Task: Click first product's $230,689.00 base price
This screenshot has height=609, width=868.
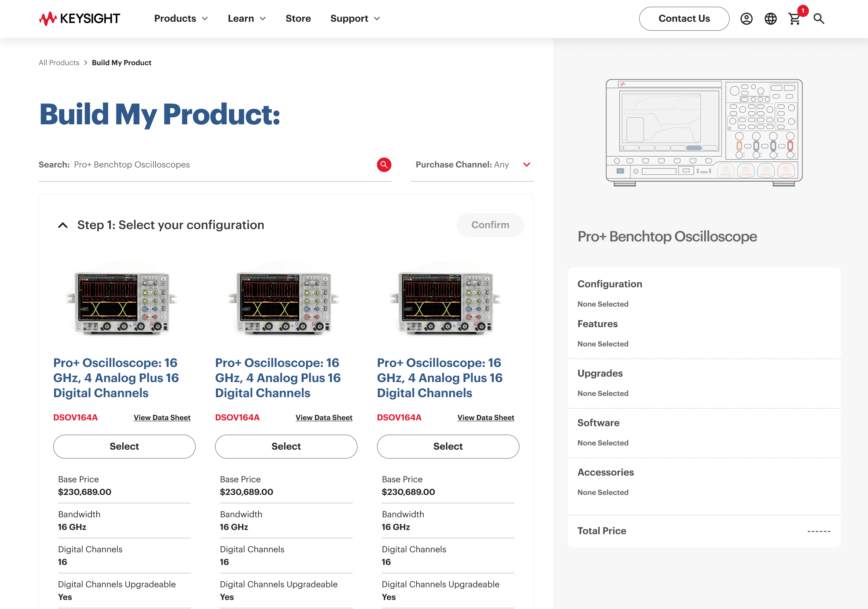Action: click(x=85, y=492)
